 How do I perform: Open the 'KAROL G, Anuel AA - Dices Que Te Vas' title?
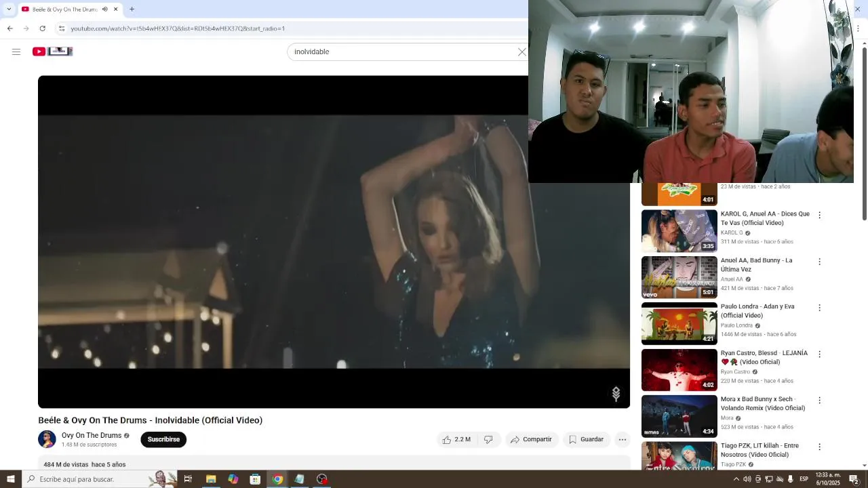[x=765, y=218]
